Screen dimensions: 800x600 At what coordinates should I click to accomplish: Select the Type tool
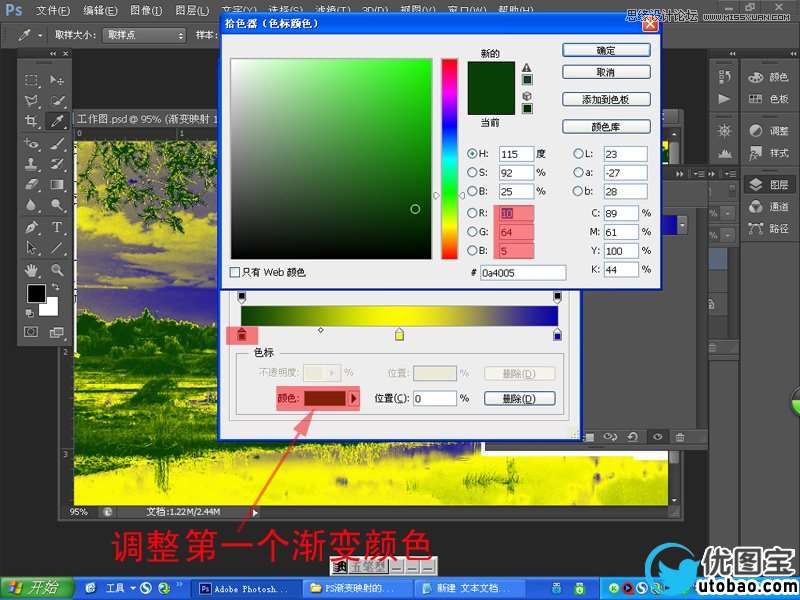coord(57,227)
